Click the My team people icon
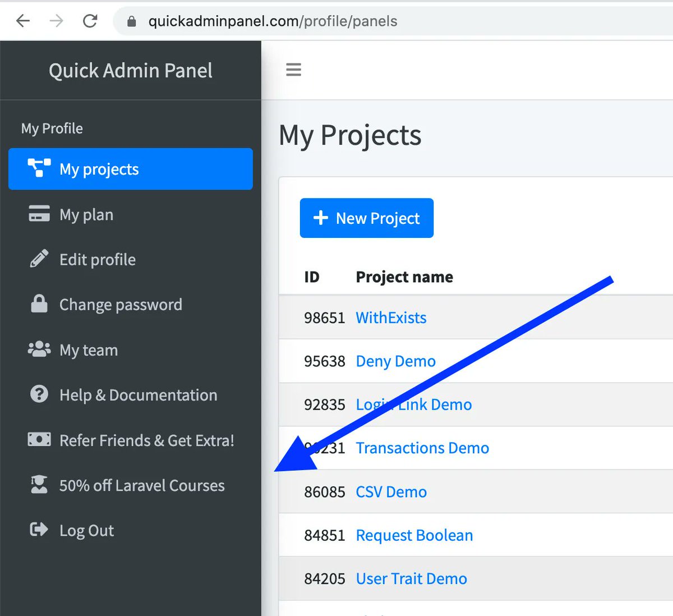The width and height of the screenshot is (673, 616). pos(39,349)
